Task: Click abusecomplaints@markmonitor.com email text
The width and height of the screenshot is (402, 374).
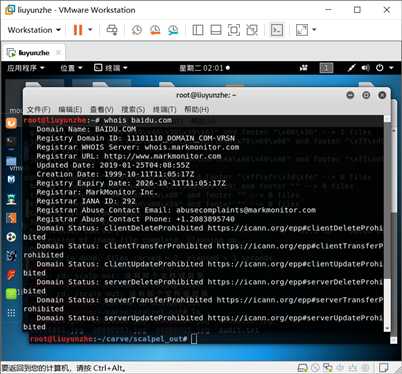Action: 246,210
